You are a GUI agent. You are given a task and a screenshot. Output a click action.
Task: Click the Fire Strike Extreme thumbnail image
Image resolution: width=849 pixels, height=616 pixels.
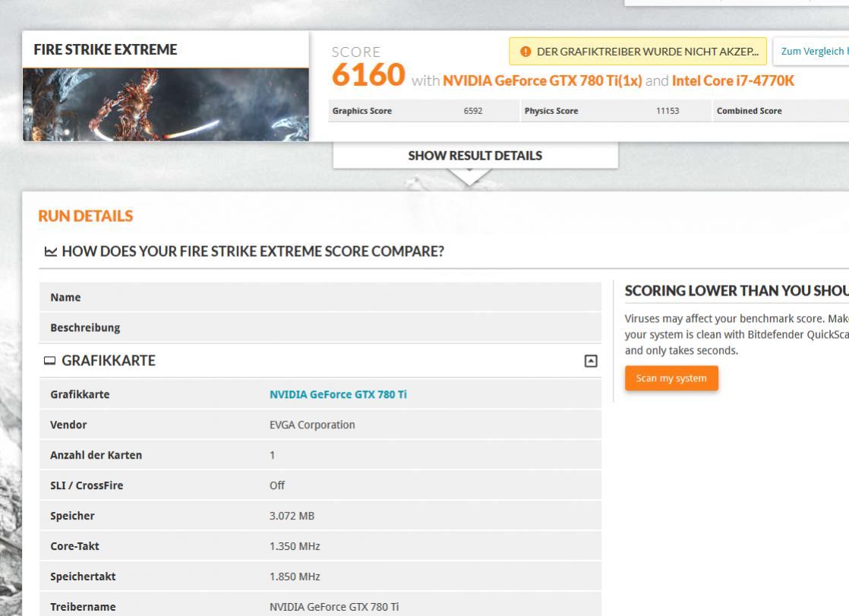(166, 105)
